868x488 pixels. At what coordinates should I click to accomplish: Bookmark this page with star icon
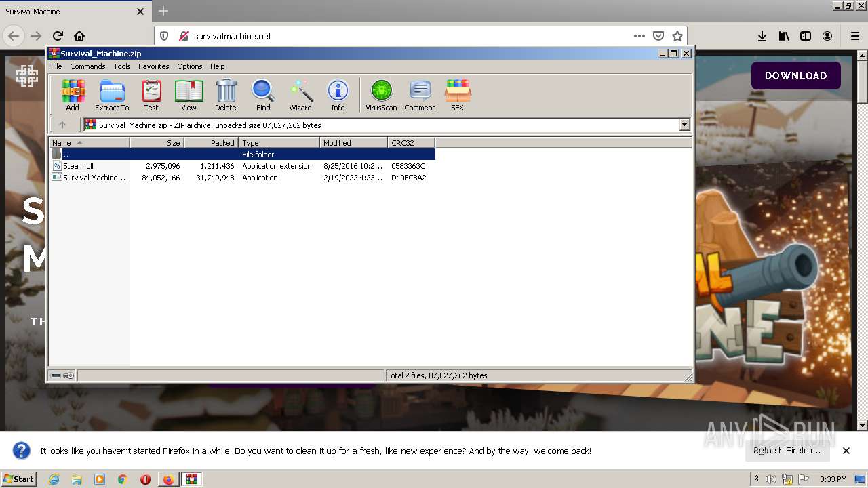point(677,36)
